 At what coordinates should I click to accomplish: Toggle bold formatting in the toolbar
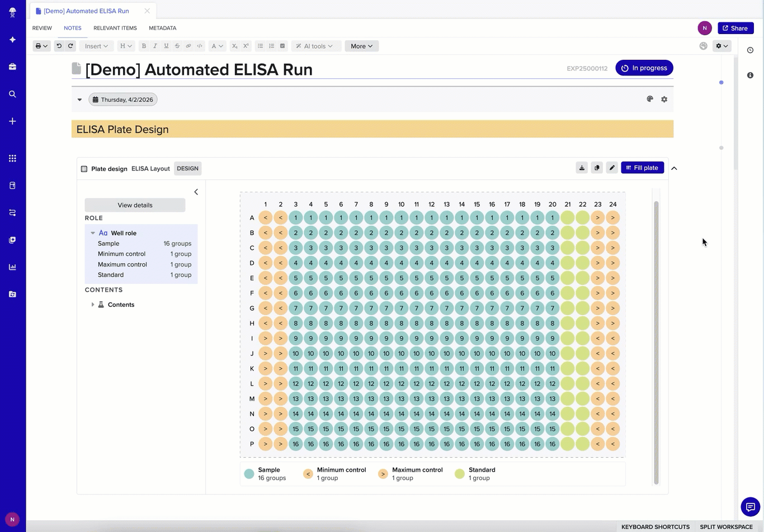click(x=144, y=46)
